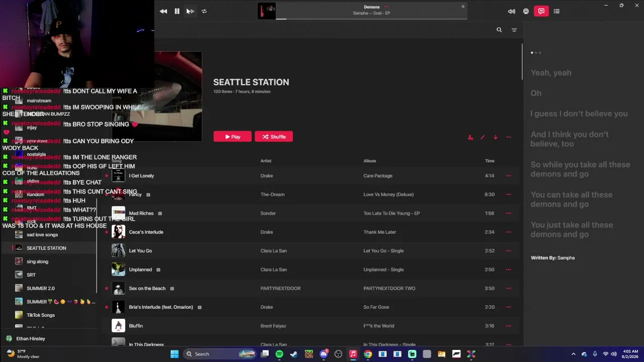Open artist Sonder
The height and width of the screenshot is (362, 644).
coord(268,213)
